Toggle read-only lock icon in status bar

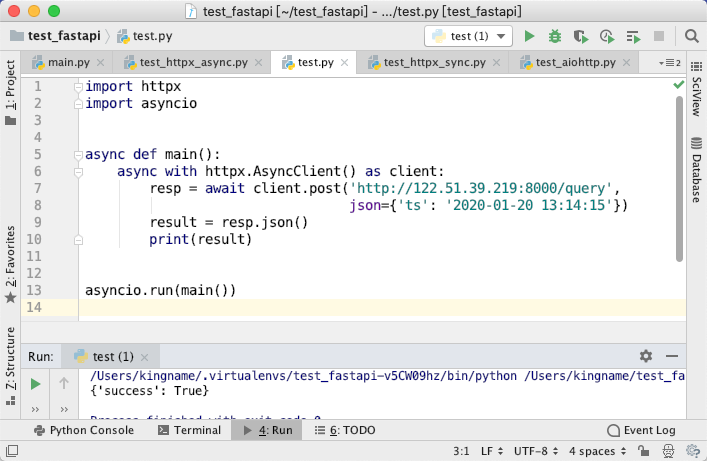coord(643,451)
